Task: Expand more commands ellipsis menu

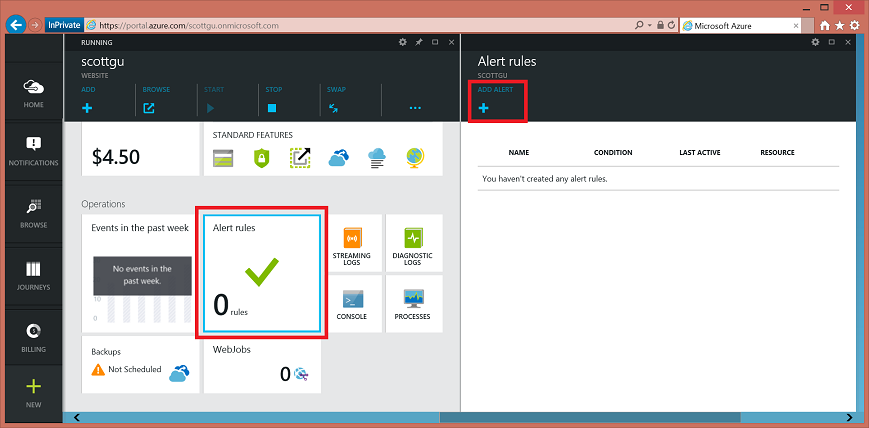Action: 415,108
